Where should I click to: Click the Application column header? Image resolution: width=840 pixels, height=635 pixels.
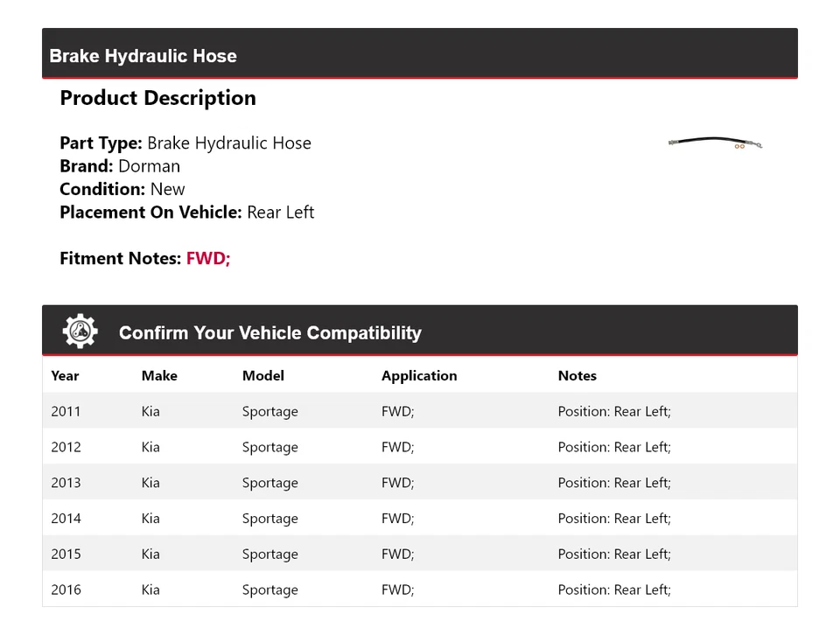[x=419, y=375]
